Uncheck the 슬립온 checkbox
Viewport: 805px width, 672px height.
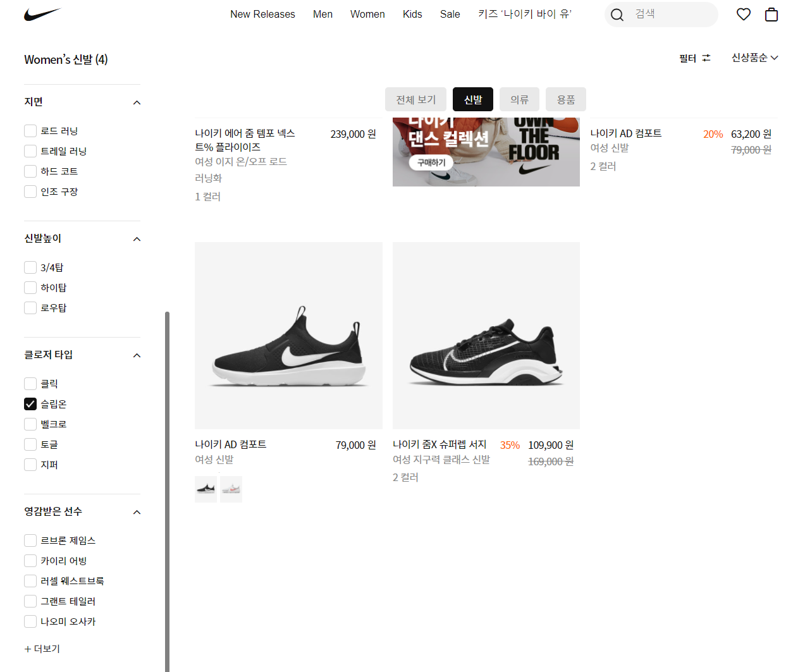coord(30,404)
